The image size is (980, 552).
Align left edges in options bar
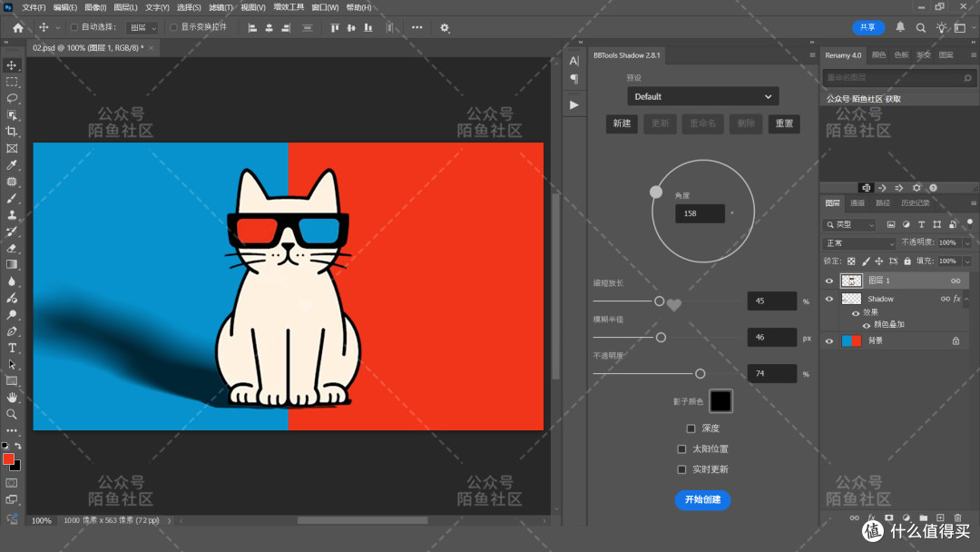click(x=252, y=27)
